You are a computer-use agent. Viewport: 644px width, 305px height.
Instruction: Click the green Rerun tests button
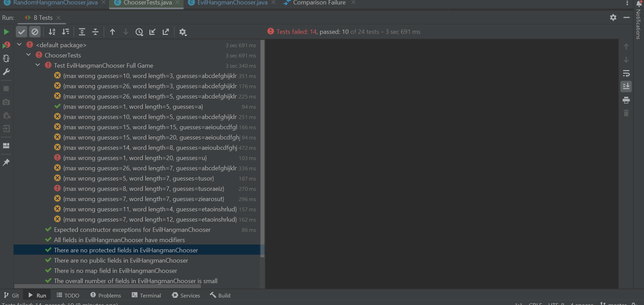(6, 32)
